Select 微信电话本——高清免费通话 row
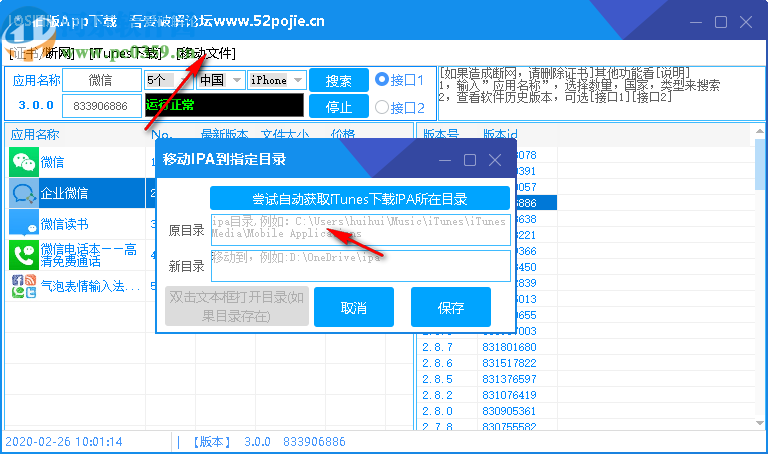768x454 pixels. tap(81, 255)
